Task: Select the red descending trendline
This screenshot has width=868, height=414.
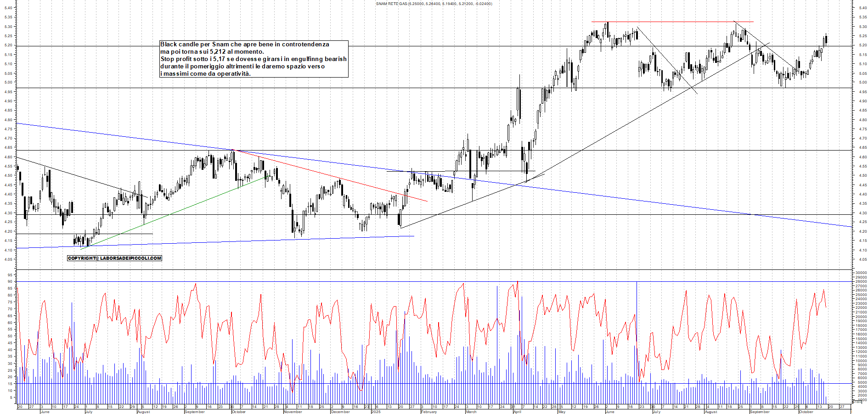Action: [331, 176]
